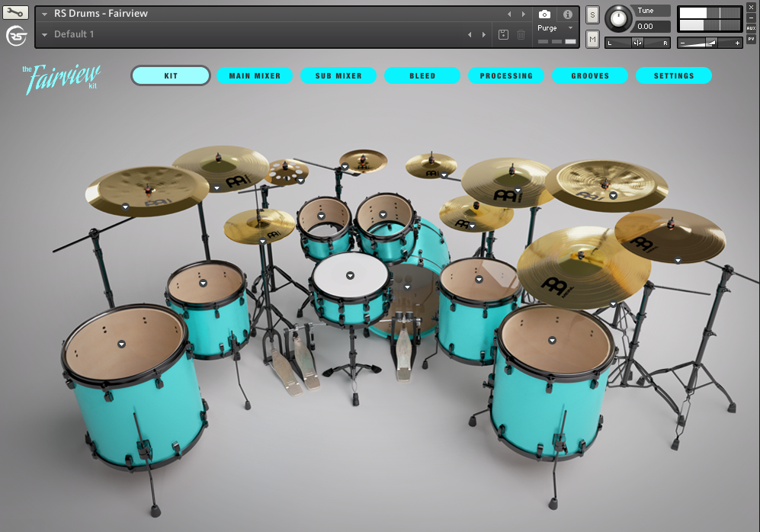
Task: Click the minus icon on the volume bar
Action: tap(683, 43)
